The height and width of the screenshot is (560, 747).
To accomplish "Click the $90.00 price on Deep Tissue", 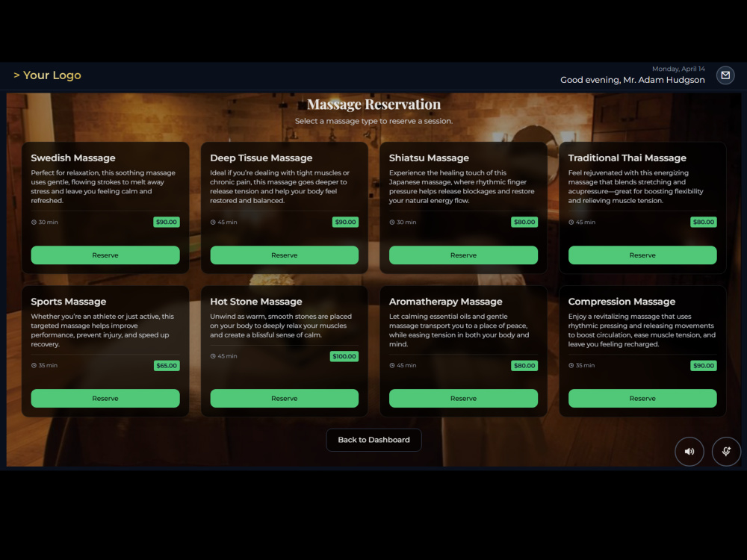I will click(345, 222).
